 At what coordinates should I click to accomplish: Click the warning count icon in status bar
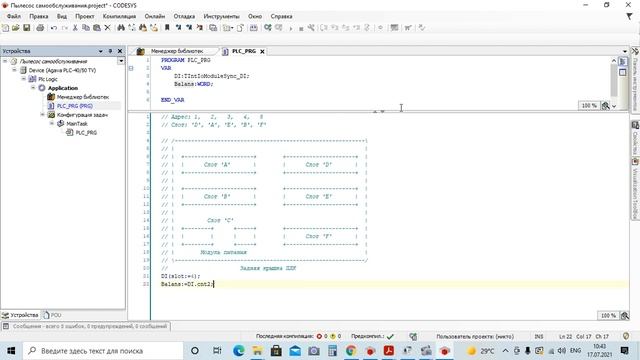[x=333, y=336]
